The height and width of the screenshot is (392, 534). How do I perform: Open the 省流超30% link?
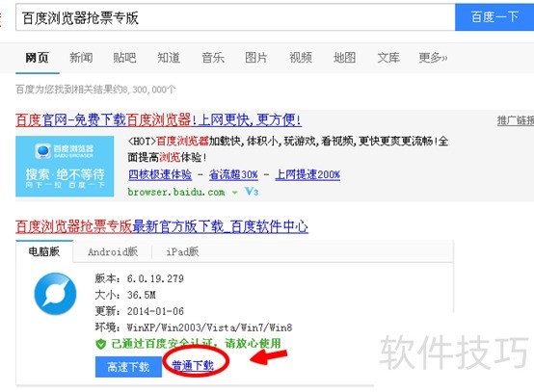pos(233,174)
